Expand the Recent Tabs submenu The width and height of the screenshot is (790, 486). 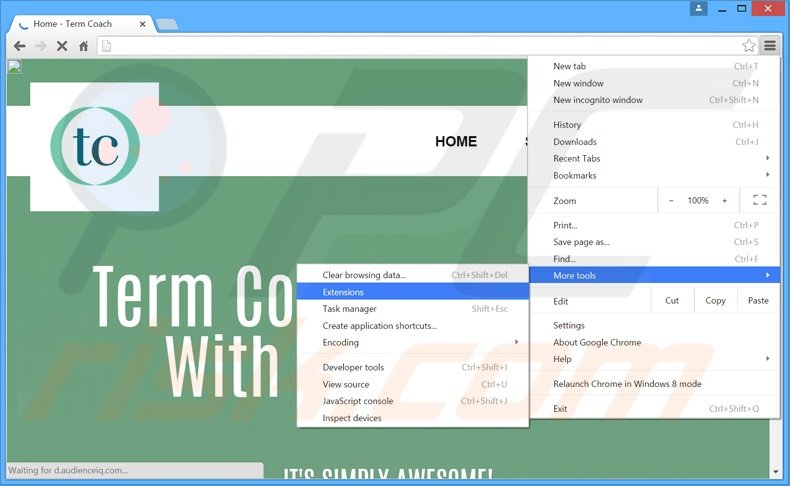click(x=654, y=158)
